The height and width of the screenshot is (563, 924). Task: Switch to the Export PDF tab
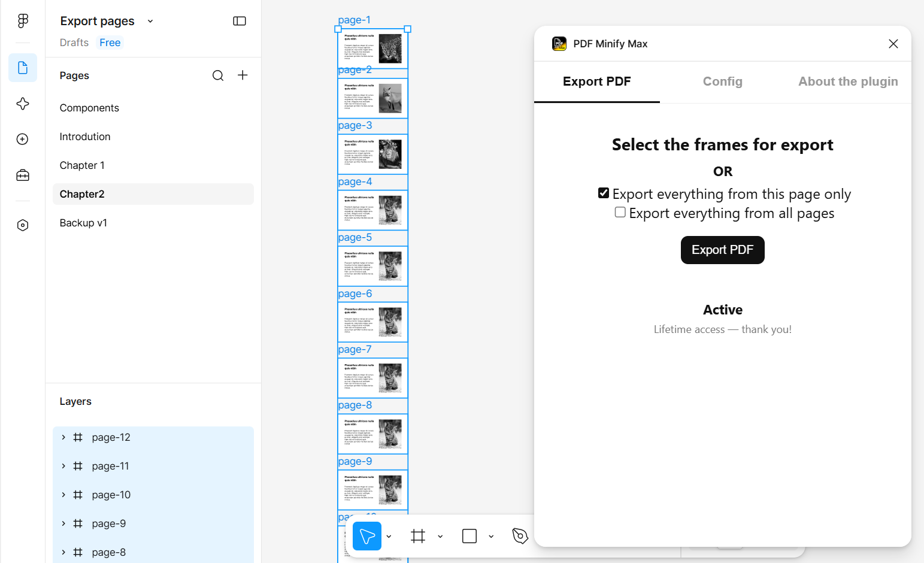click(597, 82)
